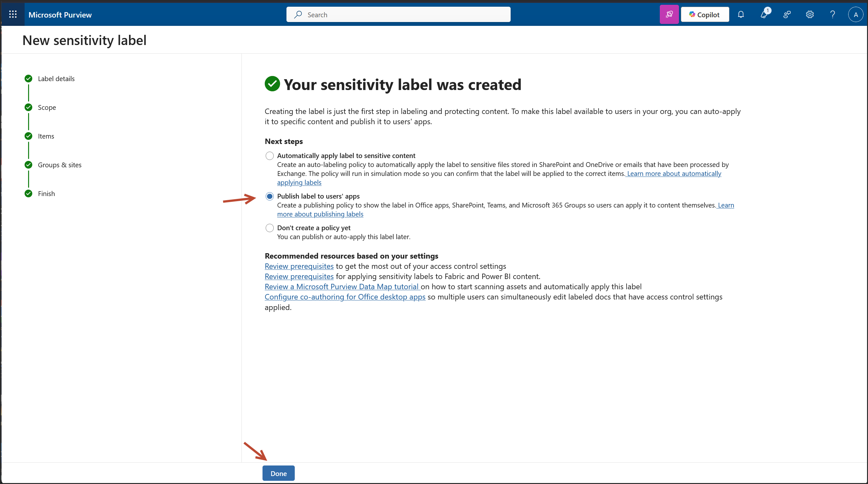Open Learn more about publishing labels link
This screenshot has height=484, width=868.
(x=320, y=214)
